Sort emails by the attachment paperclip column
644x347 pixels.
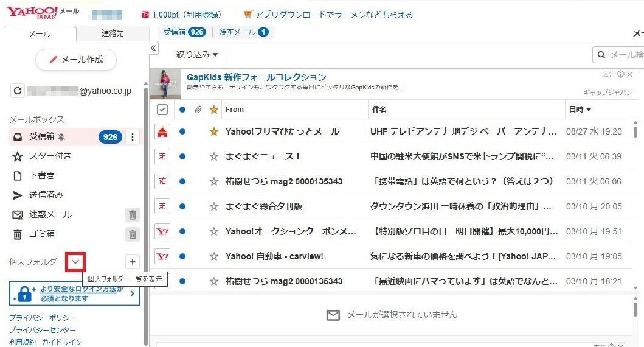pyautogui.click(x=198, y=110)
